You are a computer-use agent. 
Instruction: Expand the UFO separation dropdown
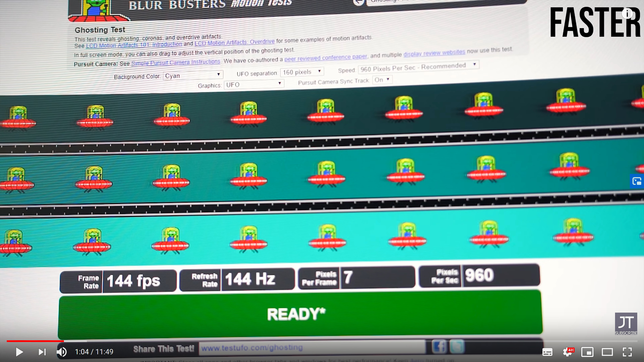(302, 72)
